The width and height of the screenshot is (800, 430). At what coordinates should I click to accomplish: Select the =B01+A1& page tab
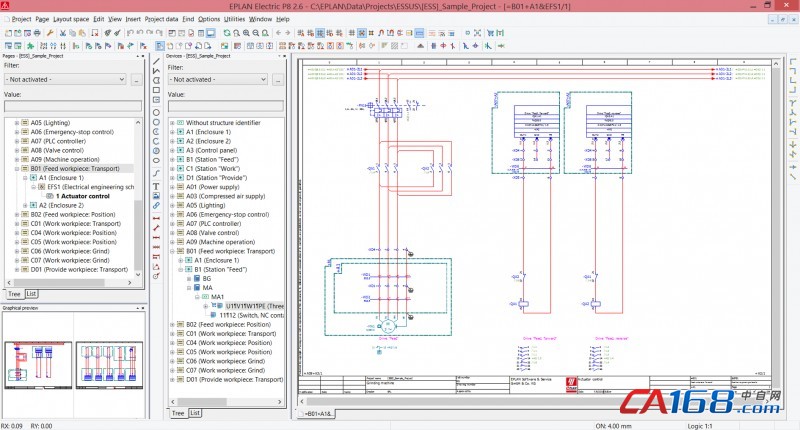(x=316, y=414)
